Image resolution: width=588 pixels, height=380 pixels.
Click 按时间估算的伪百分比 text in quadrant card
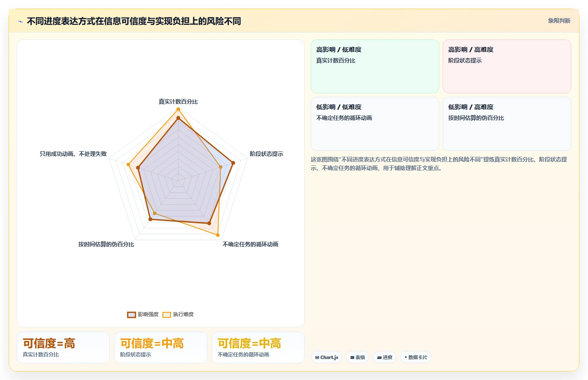pos(476,118)
